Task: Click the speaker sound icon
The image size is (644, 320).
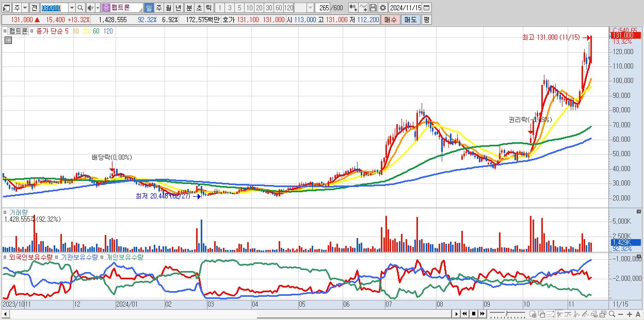Action: (90, 8)
